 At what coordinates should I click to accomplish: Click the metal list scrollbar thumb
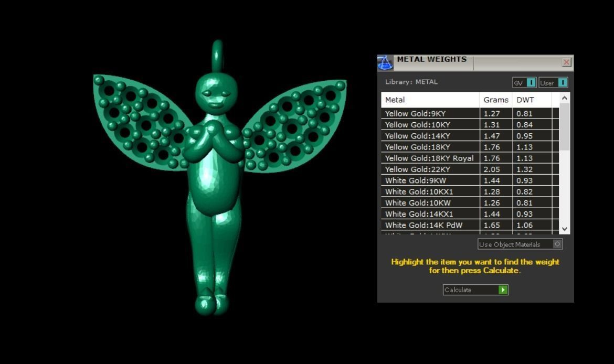click(x=565, y=126)
